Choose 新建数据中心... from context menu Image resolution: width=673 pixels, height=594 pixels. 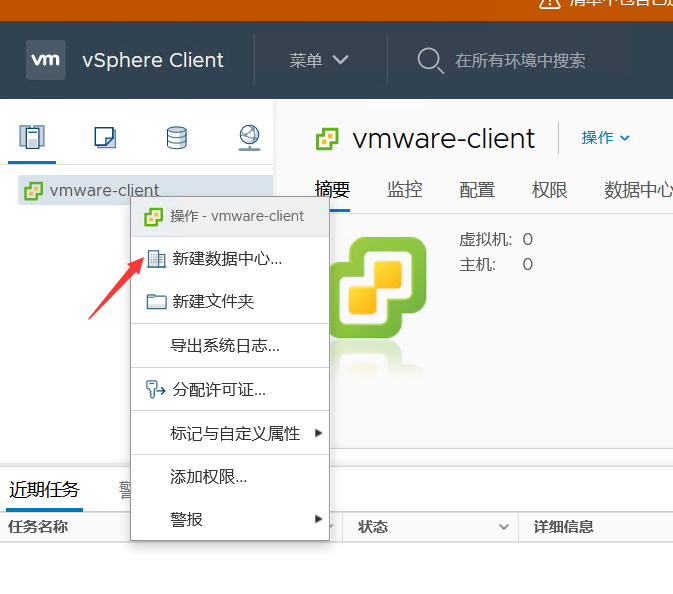tap(230, 259)
